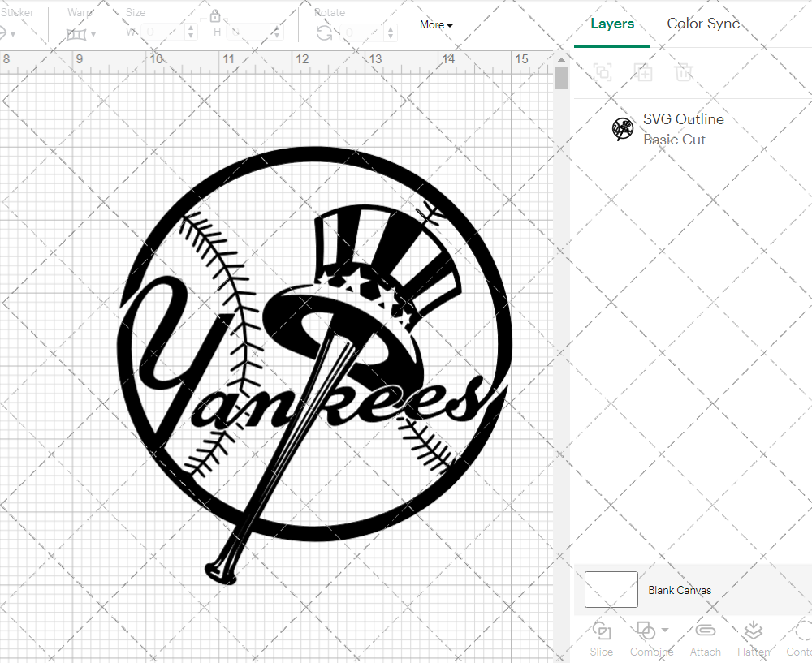This screenshot has width=812, height=663.
Task: Click the Width size input field
Action: pyautogui.click(x=163, y=32)
